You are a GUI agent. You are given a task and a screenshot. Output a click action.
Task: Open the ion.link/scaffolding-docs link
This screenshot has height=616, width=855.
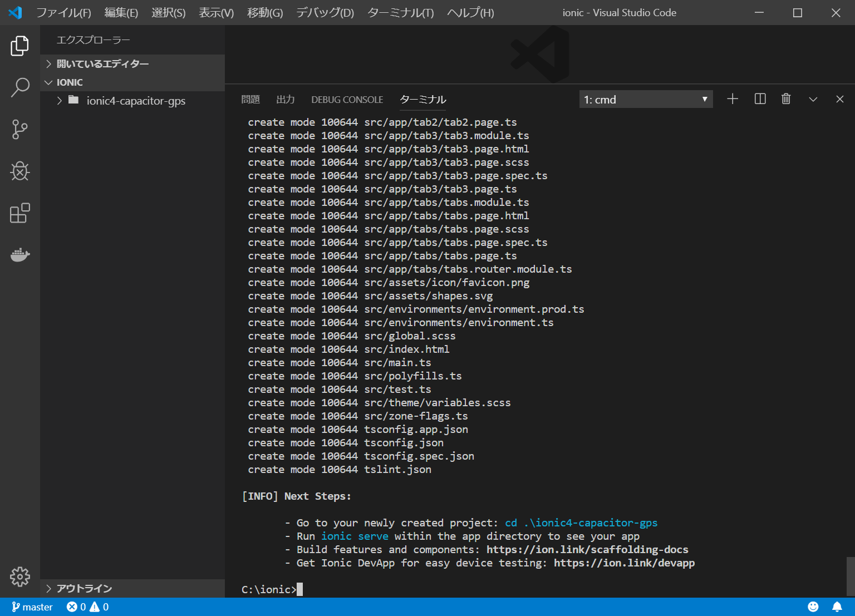coord(587,550)
